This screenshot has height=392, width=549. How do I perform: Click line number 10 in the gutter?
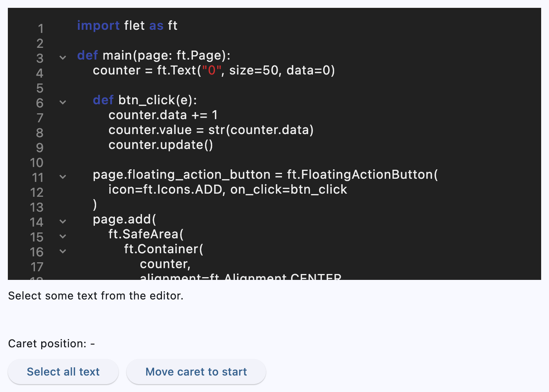pos(36,163)
